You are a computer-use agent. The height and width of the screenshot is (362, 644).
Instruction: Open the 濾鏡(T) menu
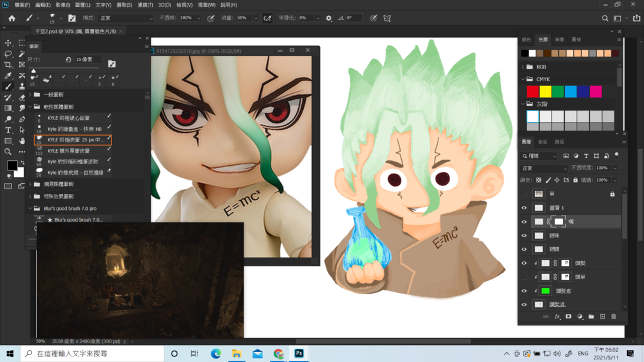pyautogui.click(x=145, y=5)
